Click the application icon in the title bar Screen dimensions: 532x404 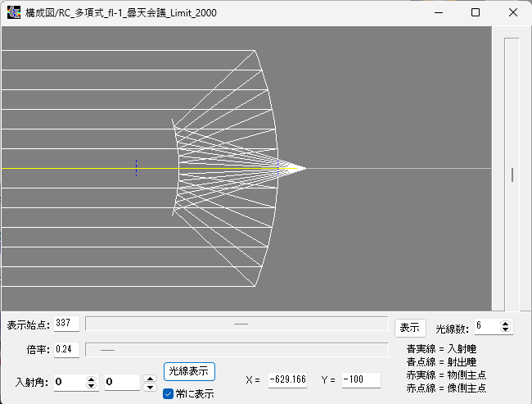coord(13,12)
